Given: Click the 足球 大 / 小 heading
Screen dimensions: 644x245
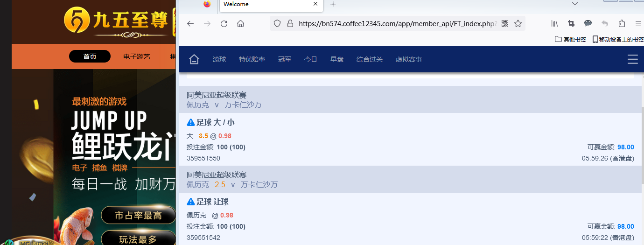Looking at the screenshot, I should pyautogui.click(x=215, y=122).
